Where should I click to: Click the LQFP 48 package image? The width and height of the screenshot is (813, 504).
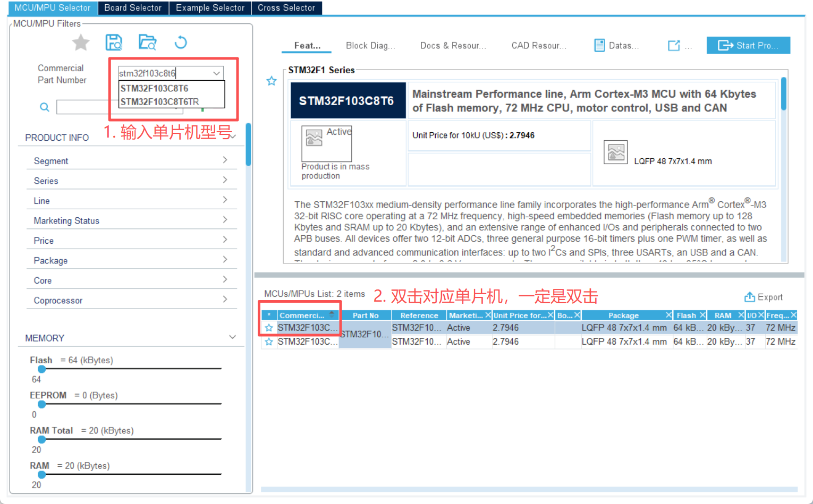616,152
